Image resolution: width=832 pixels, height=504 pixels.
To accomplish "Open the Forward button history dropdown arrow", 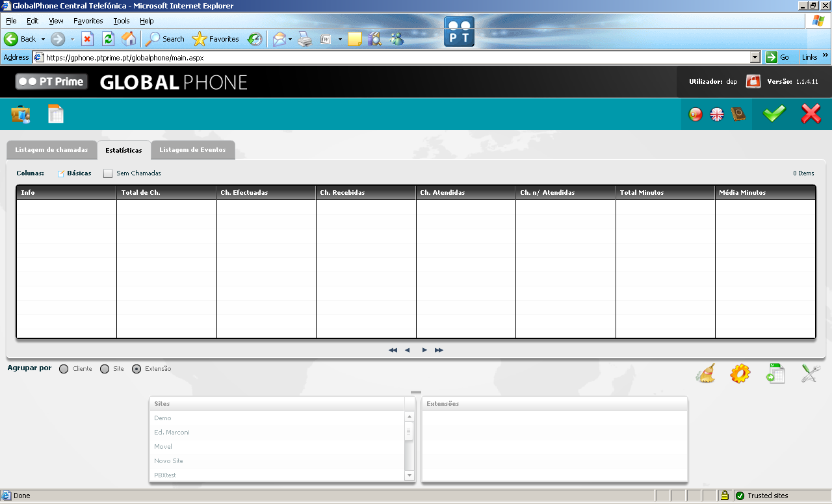I will pyautogui.click(x=72, y=39).
